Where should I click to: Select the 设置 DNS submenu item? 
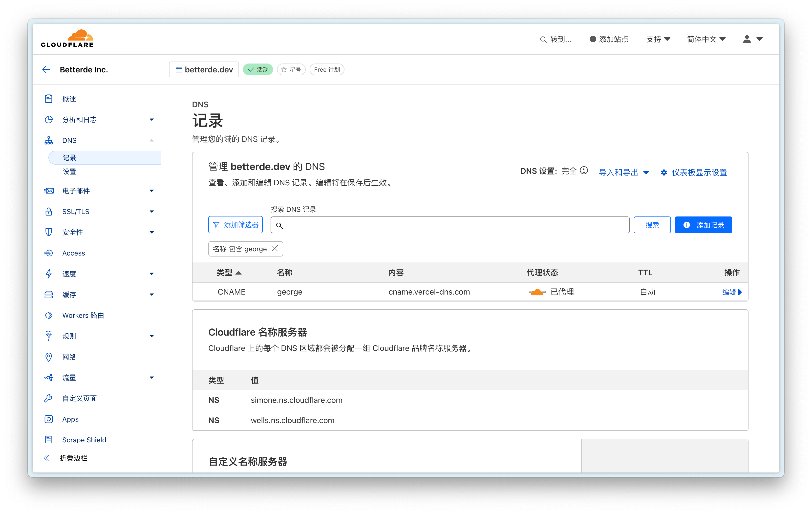tap(69, 172)
